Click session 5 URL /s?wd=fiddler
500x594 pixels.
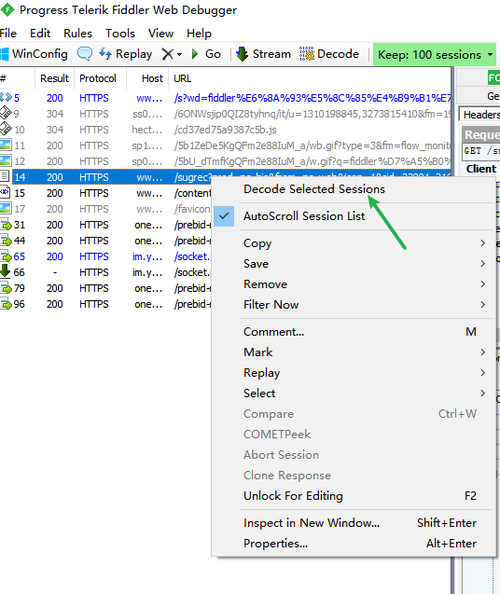[x=312, y=98]
